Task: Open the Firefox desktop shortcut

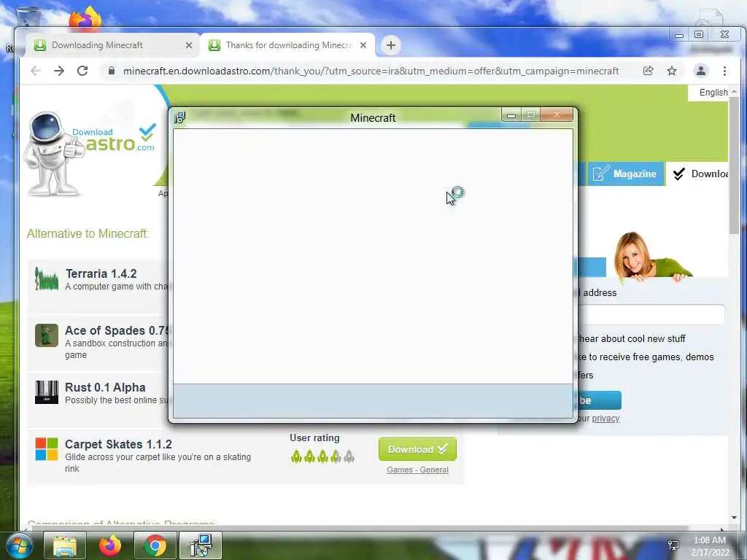Action: coord(85,18)
